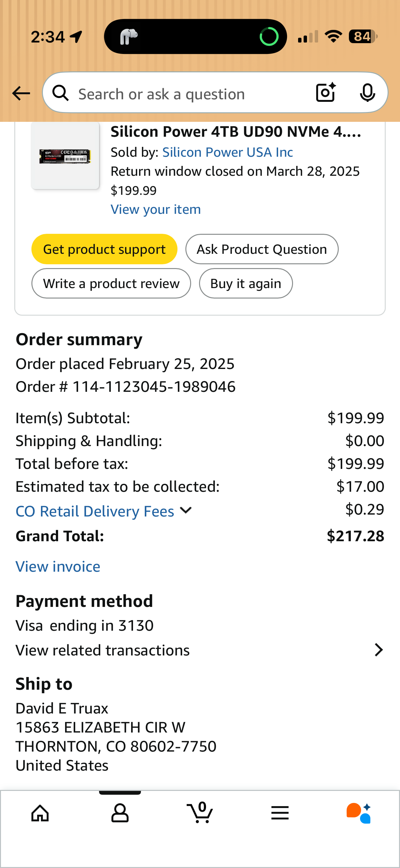Open the shopping cart icon
Viewport: 400px width, 868px height.
200,813
